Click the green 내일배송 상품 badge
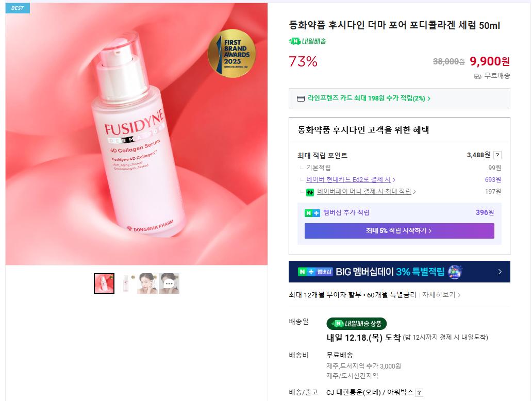 pos(357,324)
